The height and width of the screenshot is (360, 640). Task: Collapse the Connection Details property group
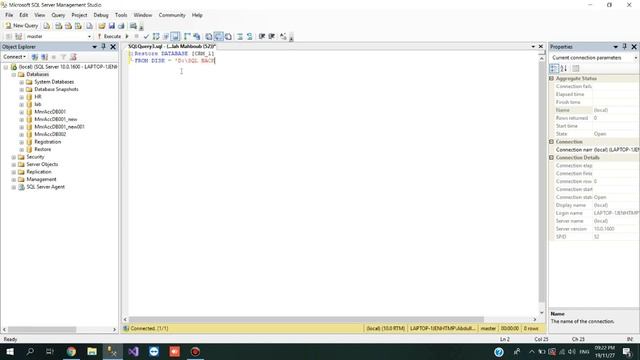[551, 158]
